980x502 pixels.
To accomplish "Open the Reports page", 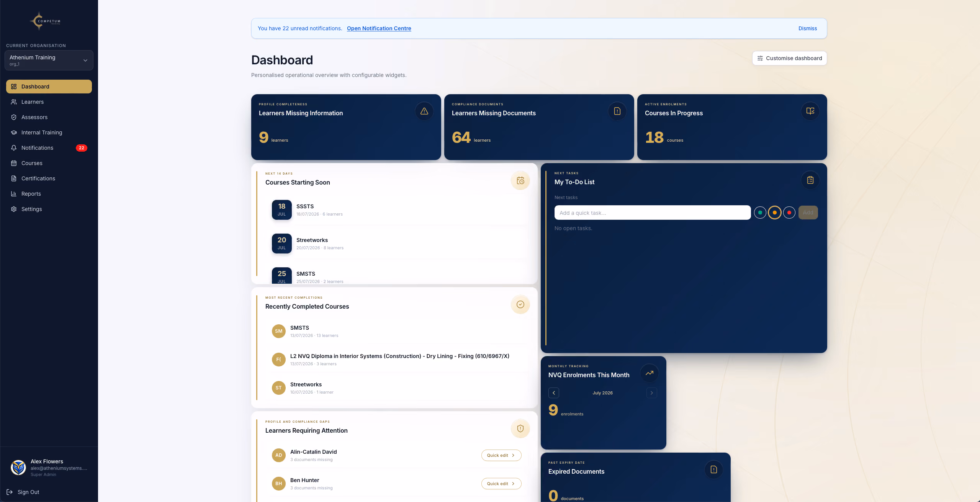I will coord(49,194).
